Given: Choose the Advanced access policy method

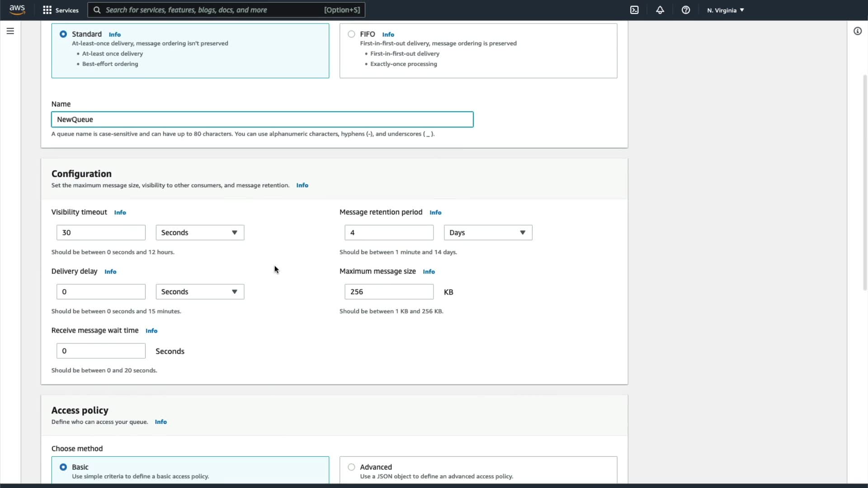Looking at the screenshot, I should (x=351, y=467).
